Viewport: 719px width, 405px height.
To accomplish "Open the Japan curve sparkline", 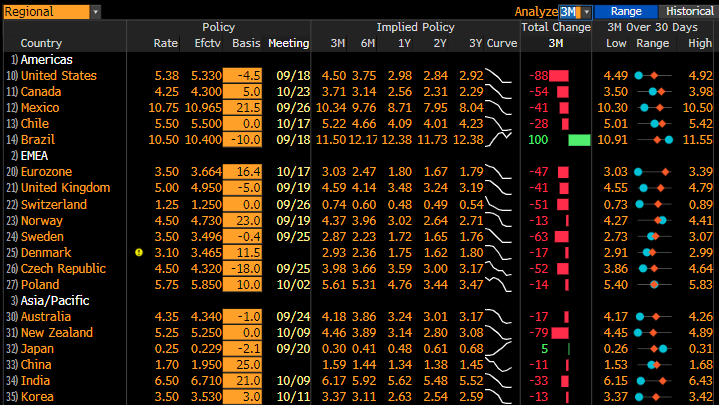I will tap(498, 349).
